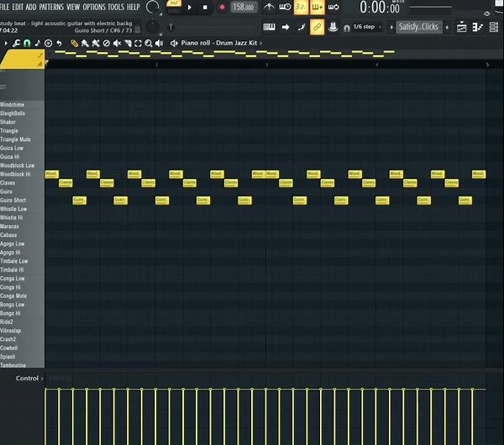
Task: Click the stamp note icon in piano roll toolbar
Action: pos(38,43)
